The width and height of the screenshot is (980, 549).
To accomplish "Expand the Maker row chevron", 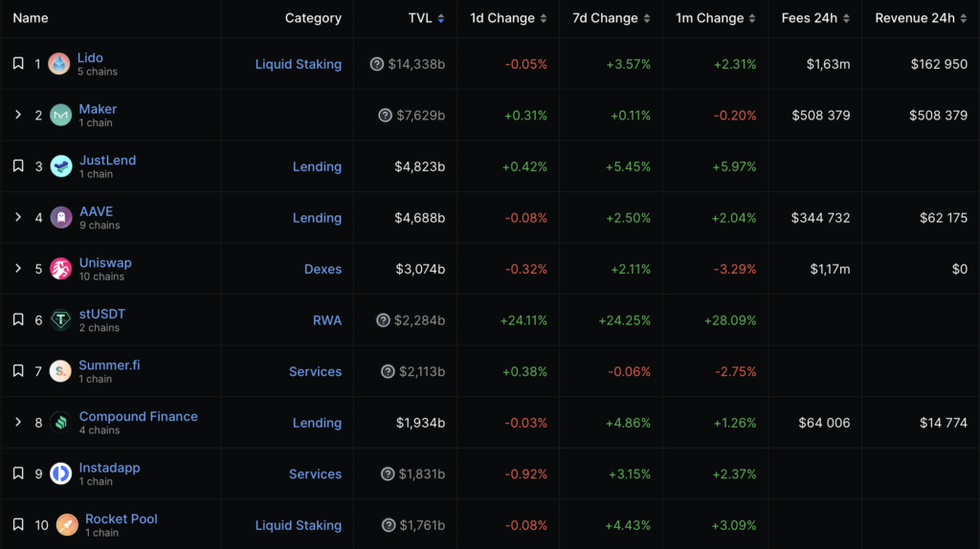I will [18, 115].
